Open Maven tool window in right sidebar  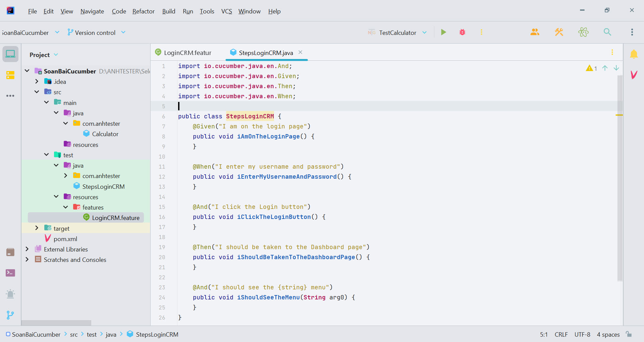coord(634,74)
